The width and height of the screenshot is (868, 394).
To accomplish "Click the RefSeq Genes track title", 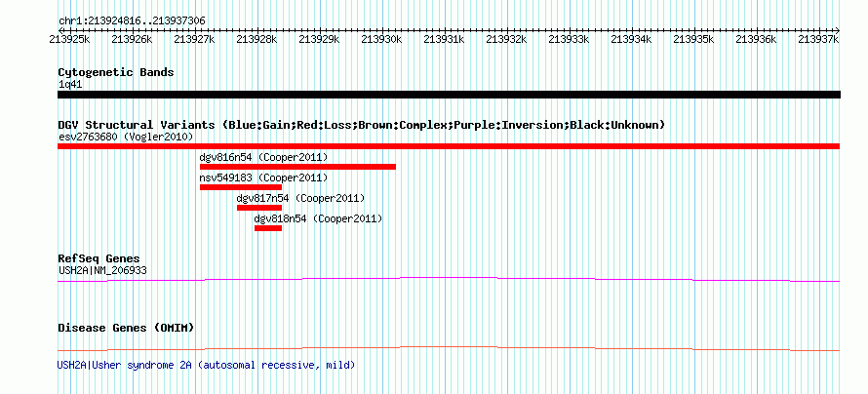I will 99,259.
